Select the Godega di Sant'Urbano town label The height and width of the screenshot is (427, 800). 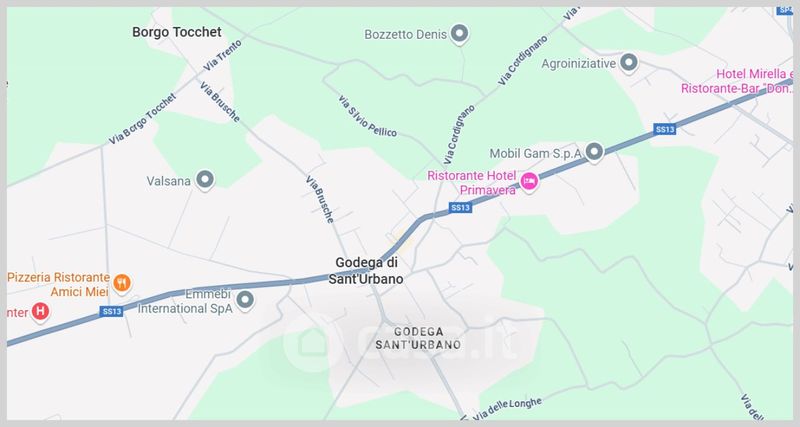click(x=366, y=271)
